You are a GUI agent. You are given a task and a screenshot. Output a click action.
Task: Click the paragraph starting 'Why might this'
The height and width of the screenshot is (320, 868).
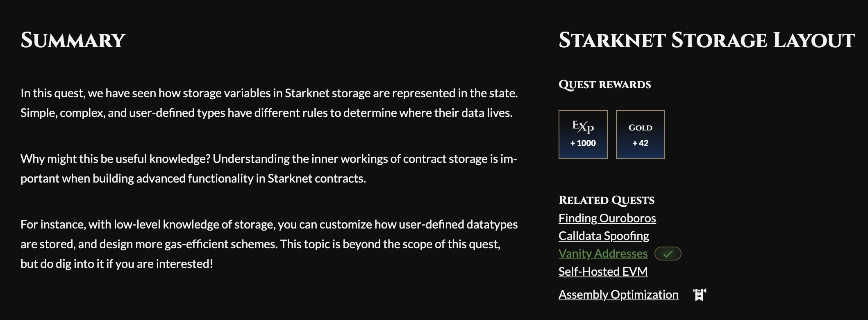pyautogui.click(x=269, y=169)
